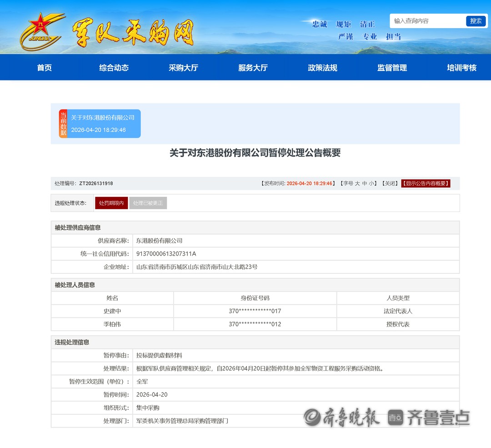Go to 综合动态 in the nav bar

tap(114, 68)
